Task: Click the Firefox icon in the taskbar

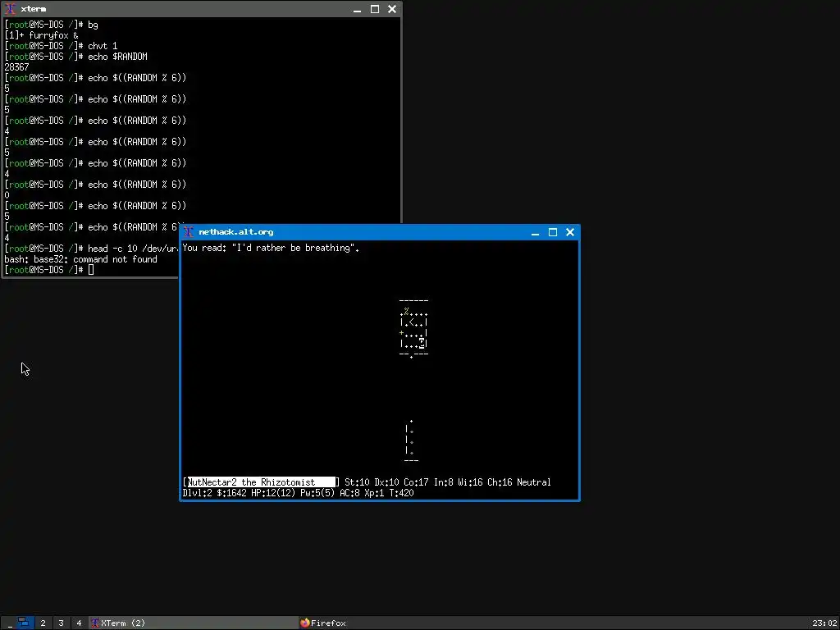Action: 305,623
